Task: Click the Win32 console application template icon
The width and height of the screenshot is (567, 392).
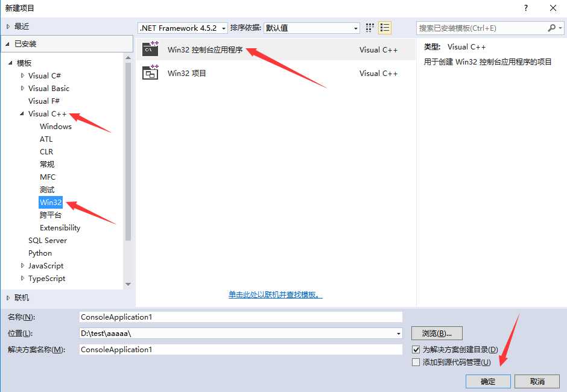Action: [x=150, y=49]
